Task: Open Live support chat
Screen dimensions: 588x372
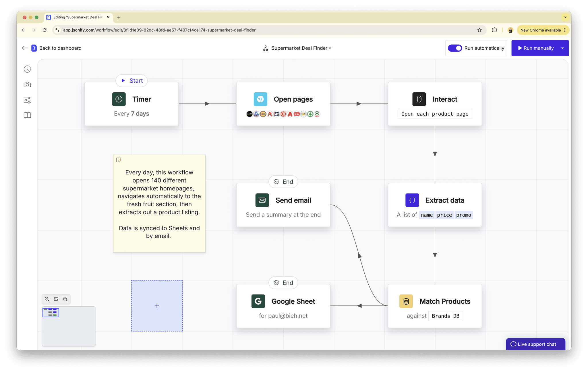Action: pos(535,344)
